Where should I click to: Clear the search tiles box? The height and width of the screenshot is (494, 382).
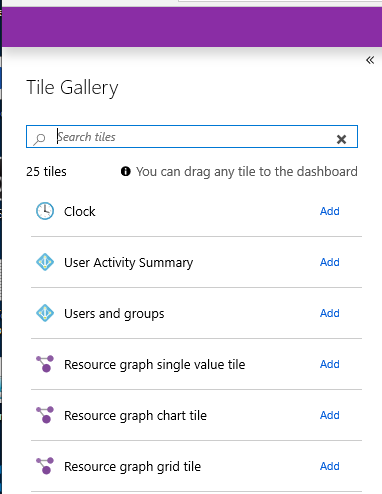pos(341,139)
